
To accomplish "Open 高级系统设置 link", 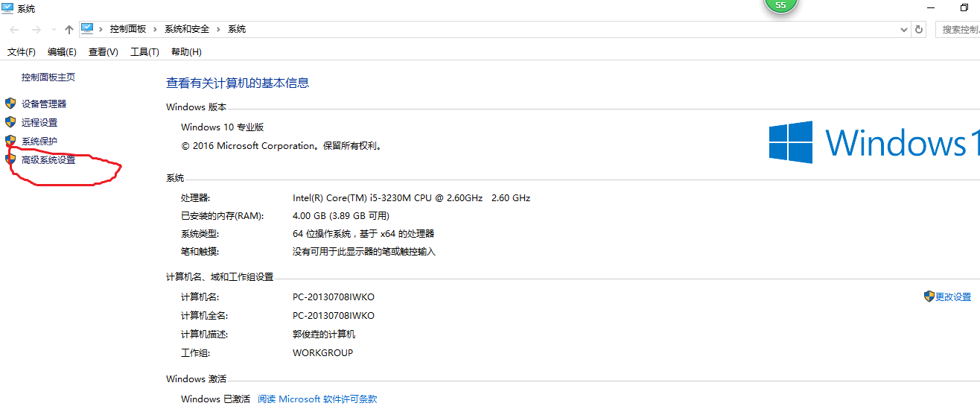I will [x=48, y=159].
